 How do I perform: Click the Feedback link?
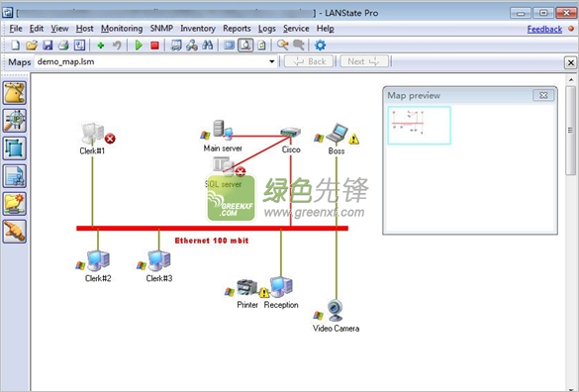point(544,29)
